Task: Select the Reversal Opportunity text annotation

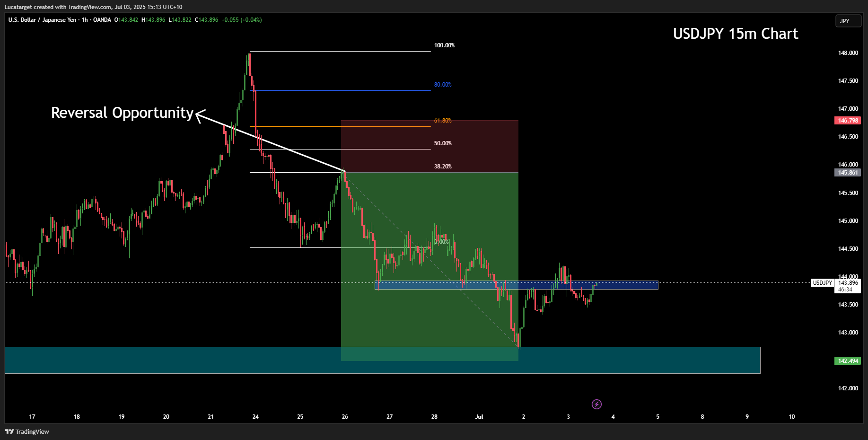Action: (122, 113)
